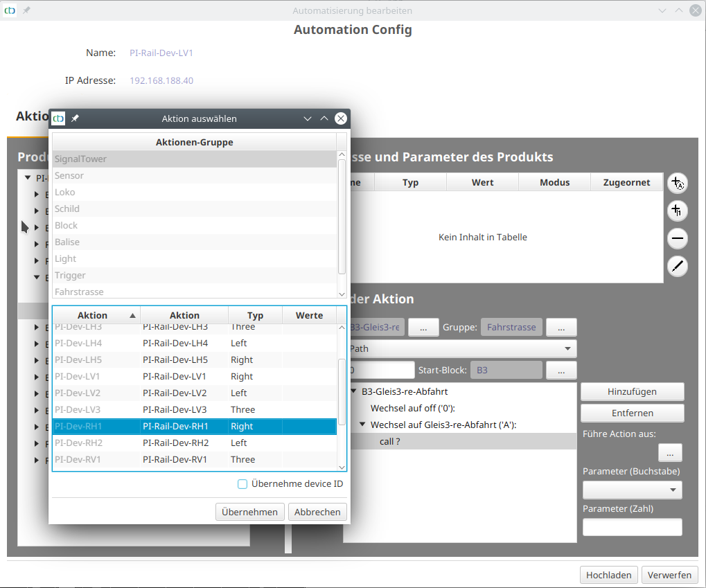This screenshot has width=706, height=588.
Task: Click the Parameter (Zahl) input field
Action: coord(632,527)
